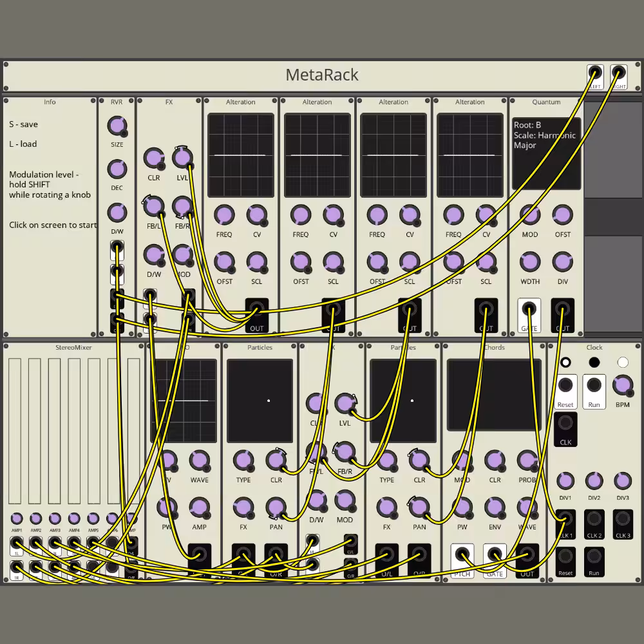Click the LFO module output jack

200,555
